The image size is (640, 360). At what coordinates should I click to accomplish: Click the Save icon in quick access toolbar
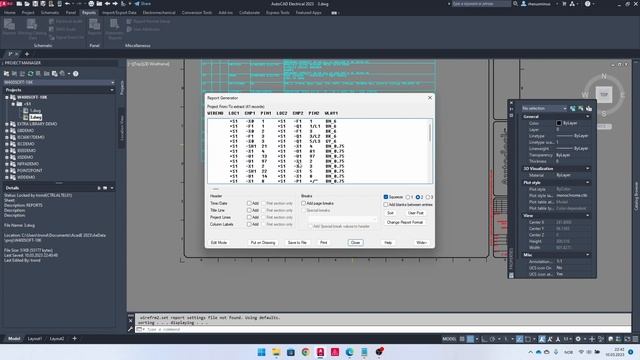[35, 4]
